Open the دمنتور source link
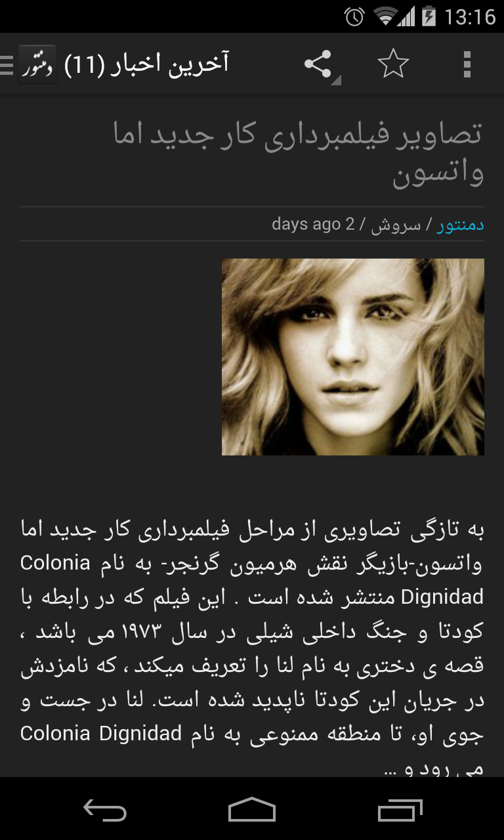Image resolution: width=504 pixels, height=840 pixels. click(460, 225)
